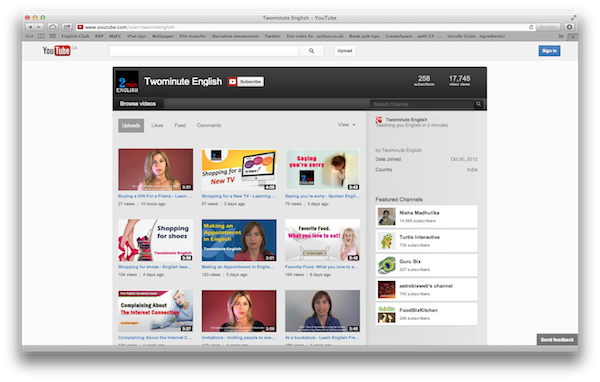
Task: Open the Safari Share button
Action: click(x=67, y=27)
